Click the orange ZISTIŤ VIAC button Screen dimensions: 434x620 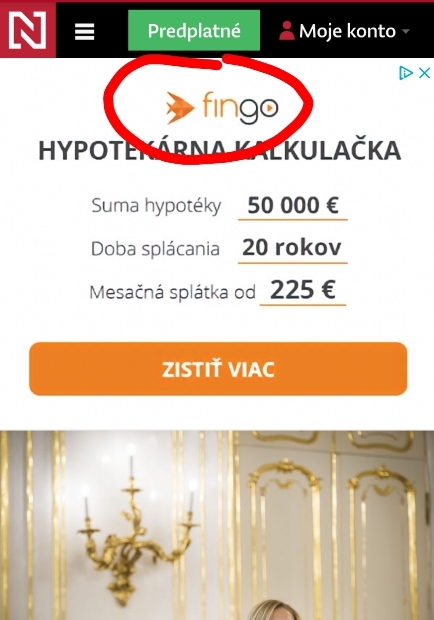218,369
